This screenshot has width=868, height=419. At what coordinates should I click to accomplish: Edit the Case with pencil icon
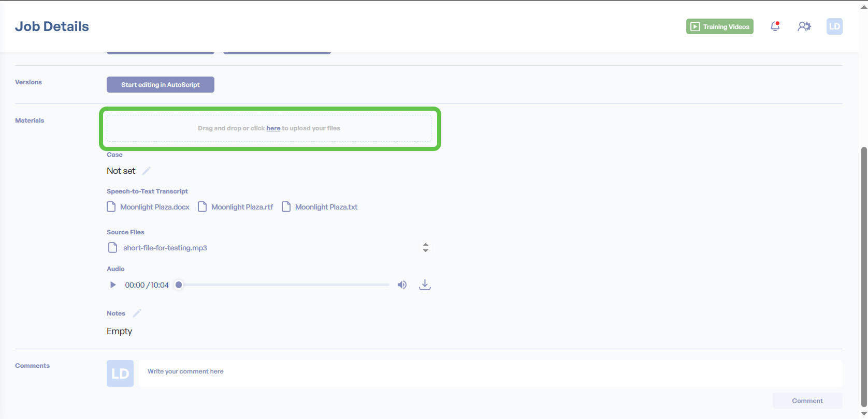point(147,171)
